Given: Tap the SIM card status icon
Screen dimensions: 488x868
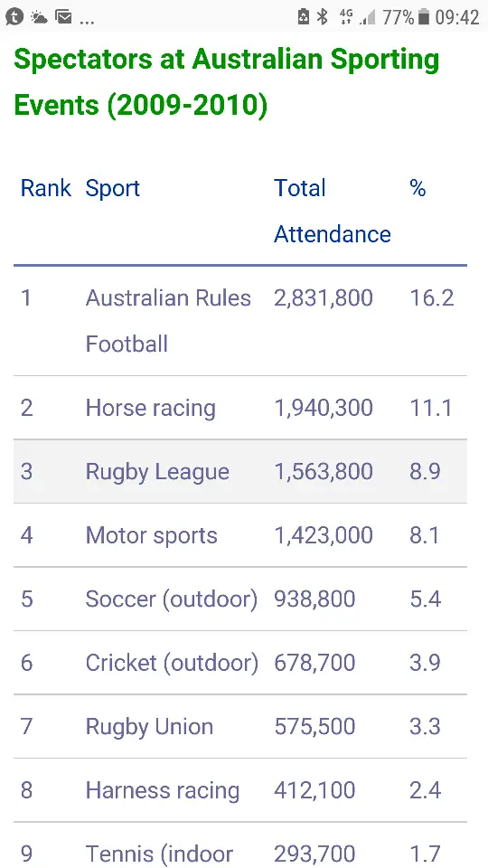Looking at the screenshot, I should click(304, 17).
